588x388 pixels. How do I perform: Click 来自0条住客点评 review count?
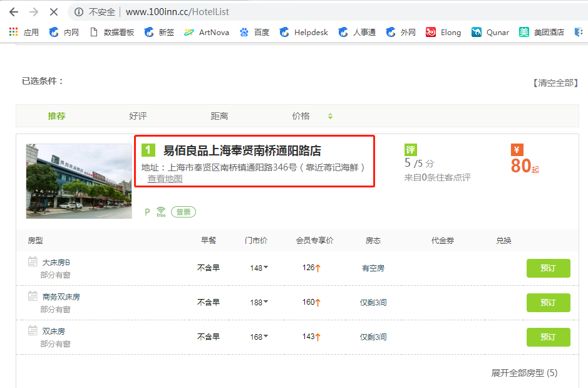437,177
